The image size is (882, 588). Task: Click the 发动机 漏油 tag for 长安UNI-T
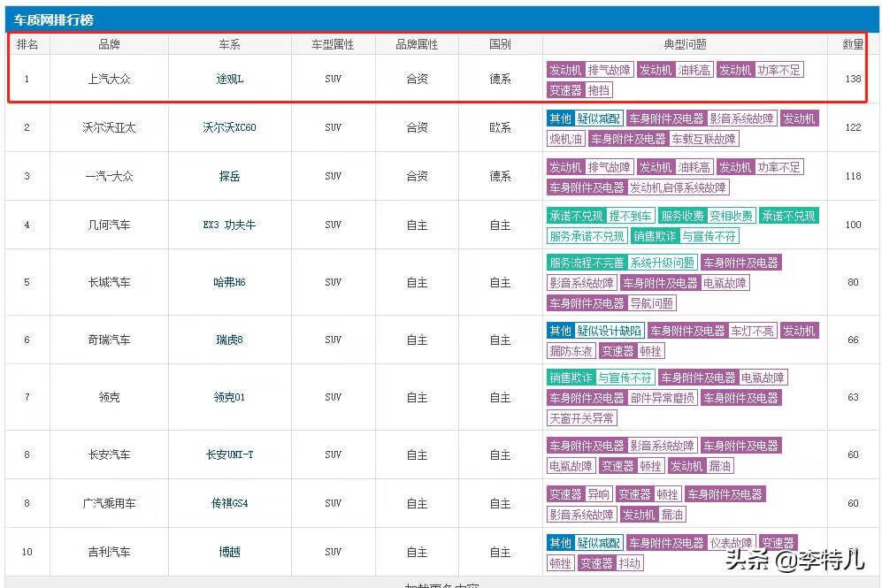(x=701, y=466)
